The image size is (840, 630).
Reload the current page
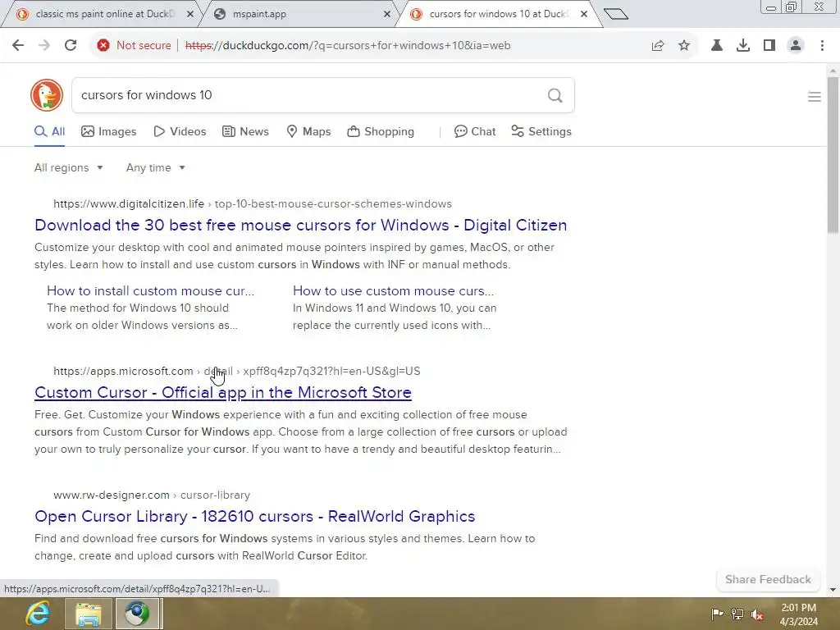pos(71,46)
